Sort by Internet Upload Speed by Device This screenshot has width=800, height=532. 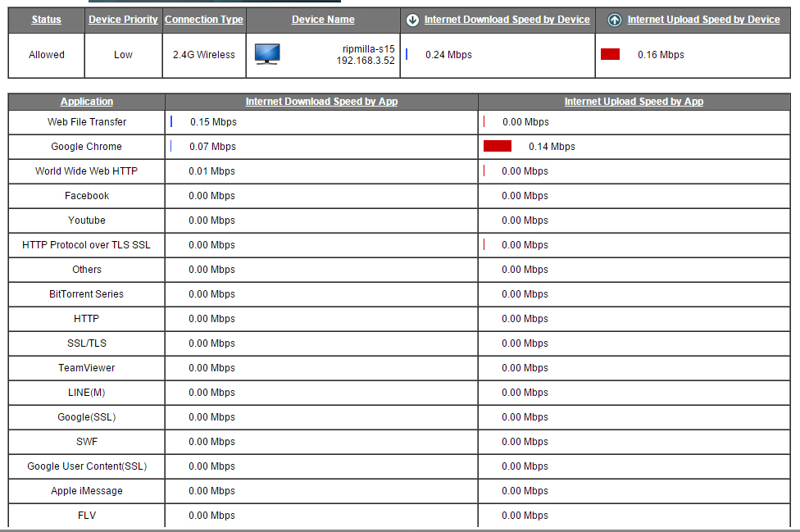pyautogui.click(x=703, y=20)
